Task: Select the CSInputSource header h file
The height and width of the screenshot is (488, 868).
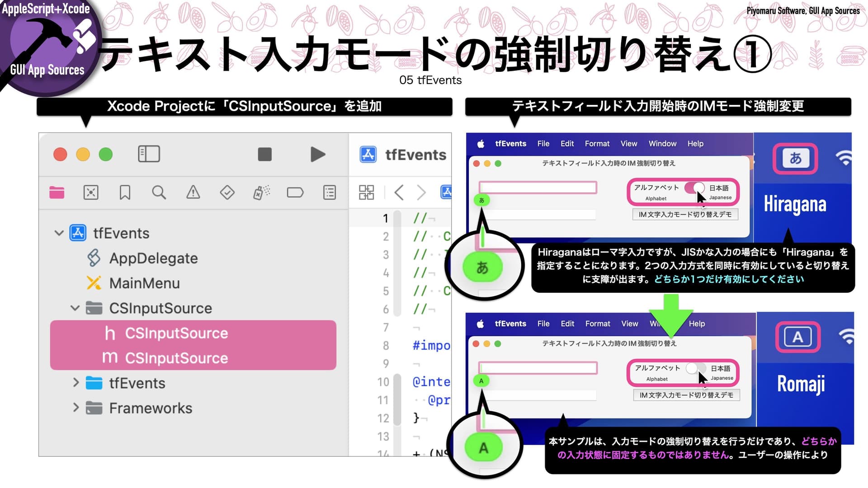Action: click(193, 333)
